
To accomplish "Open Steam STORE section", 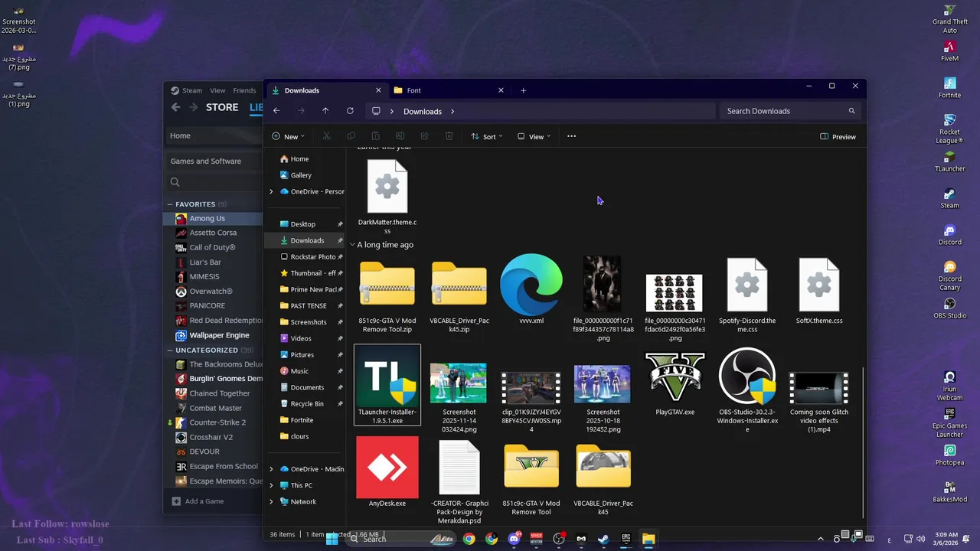I will tap(222, 107).
